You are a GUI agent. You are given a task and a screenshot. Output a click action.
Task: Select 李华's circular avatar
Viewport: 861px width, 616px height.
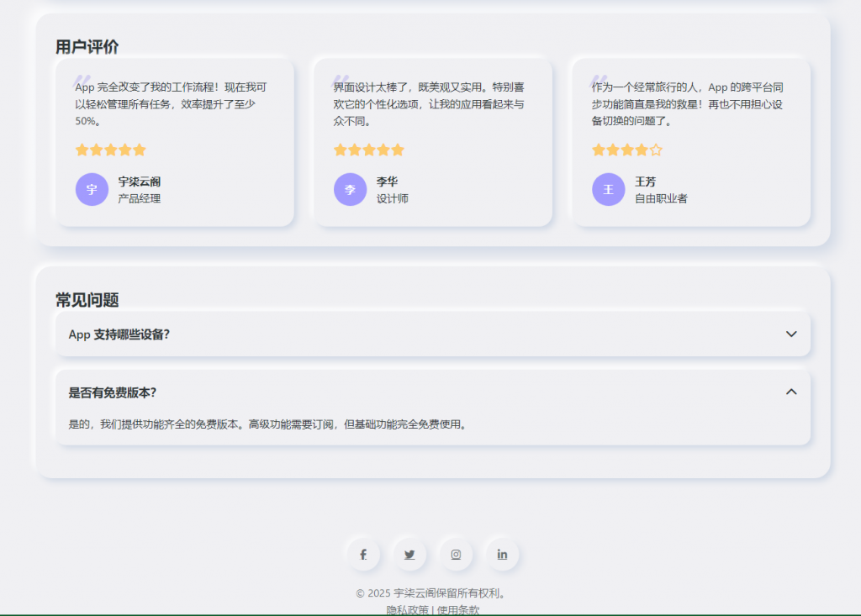pyautogui.click(x=350, y=189)
